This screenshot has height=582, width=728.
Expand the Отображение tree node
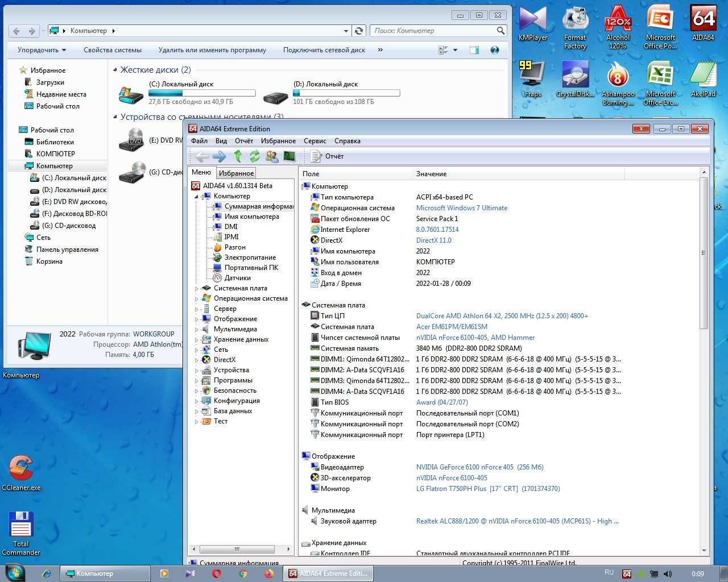(197, 319)
